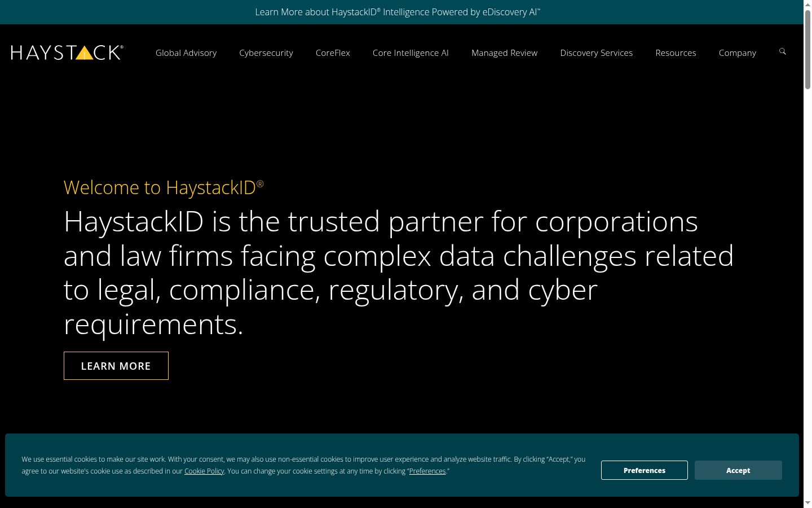Click the page vertical scrollbar thumb
The width and height of the screenshot is (812, 508).
click(x=807, y=50)
